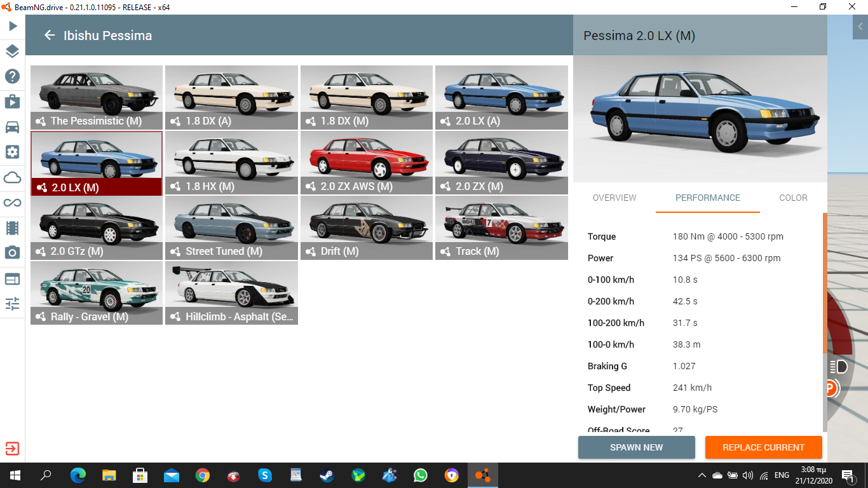
Task: Click the 0-100 km/h 10.8 s value
Action: [x=685, y=280]
